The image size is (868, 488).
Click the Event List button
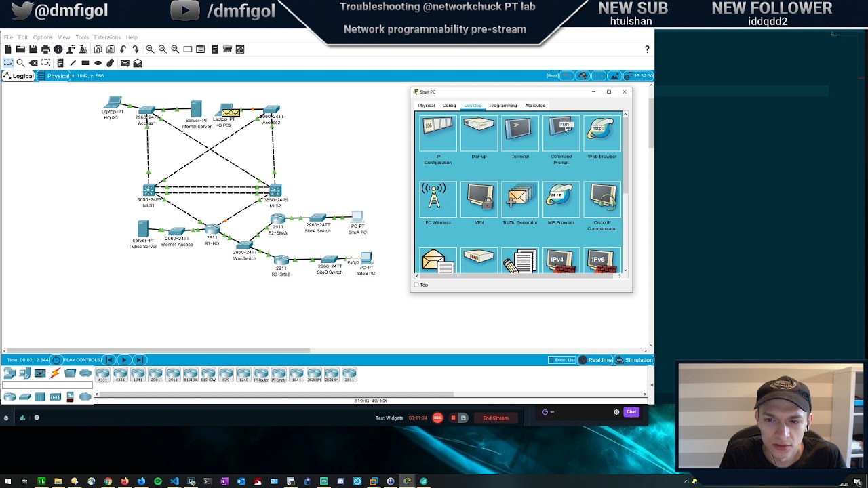pos(562,360)
